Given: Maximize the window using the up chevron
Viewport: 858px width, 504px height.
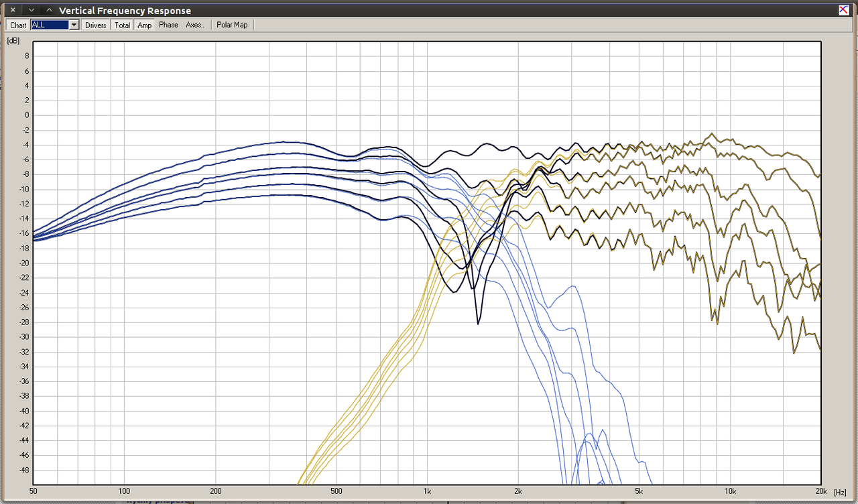Looking at the screenshot, I should (x=49, y=10).
